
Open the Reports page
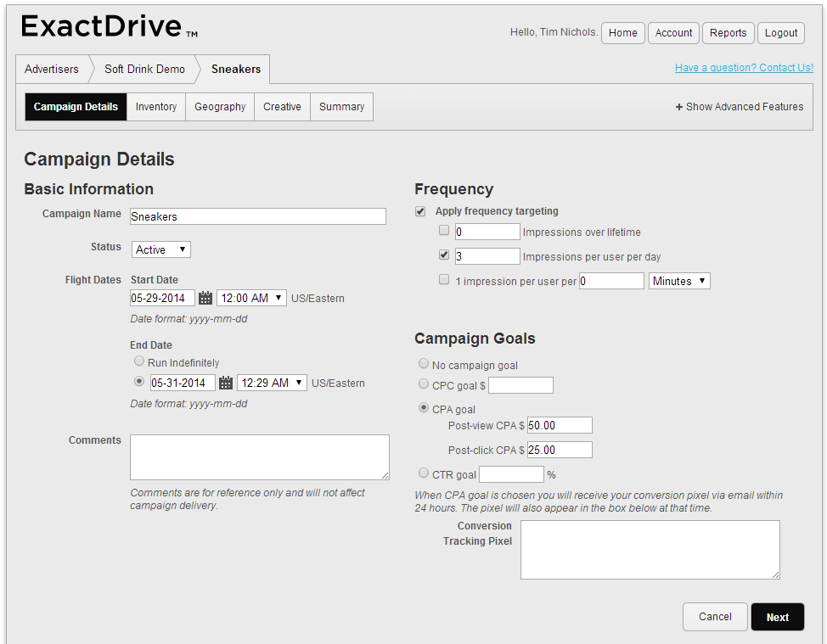point(728,33)
